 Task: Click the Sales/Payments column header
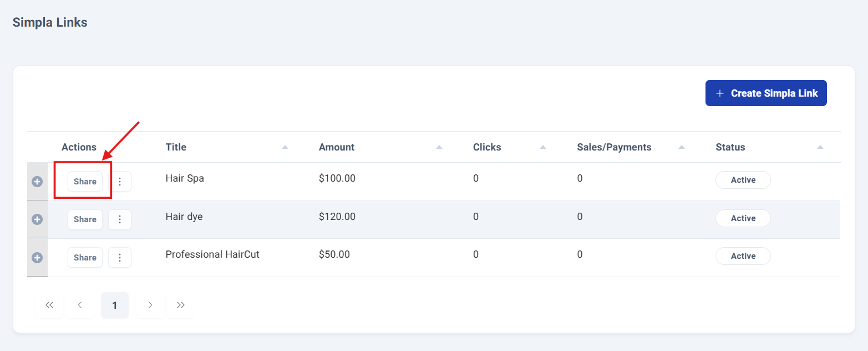click(x=614, y=147)
